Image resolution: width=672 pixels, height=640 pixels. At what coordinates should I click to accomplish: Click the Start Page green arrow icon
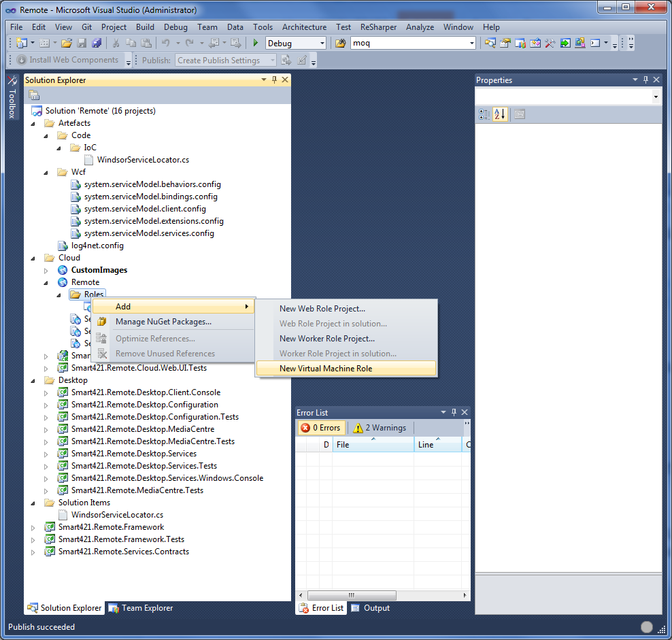pyautogui.click(x=565, y=43)
